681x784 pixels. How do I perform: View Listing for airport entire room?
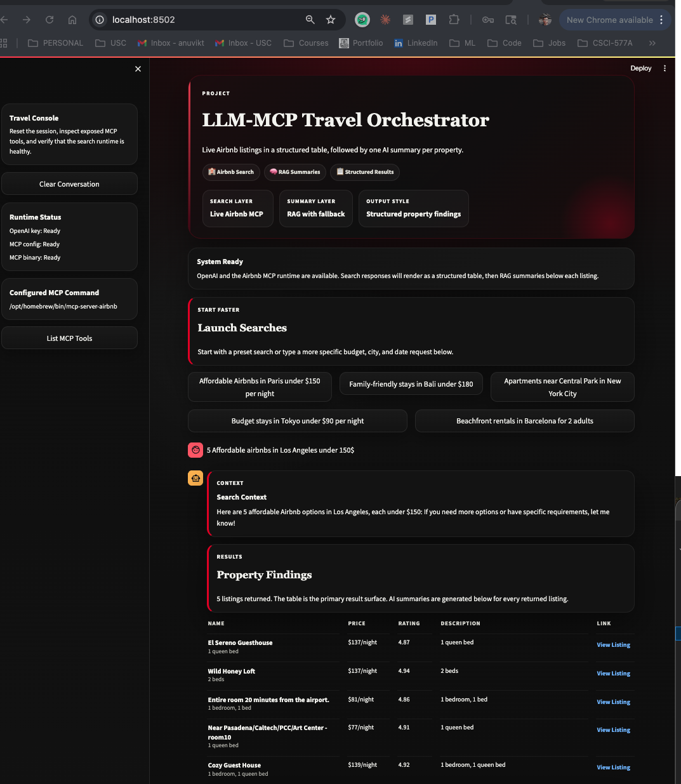(x=613, y=702)
